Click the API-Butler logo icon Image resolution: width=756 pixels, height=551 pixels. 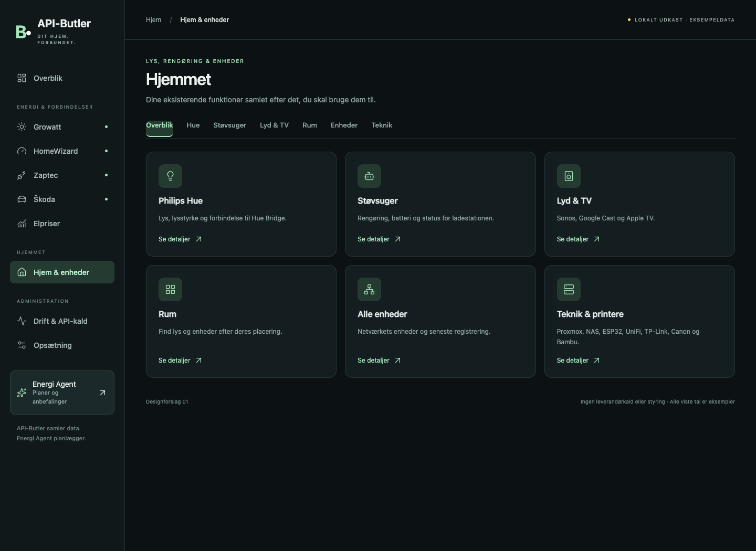[x=23, y=32]
